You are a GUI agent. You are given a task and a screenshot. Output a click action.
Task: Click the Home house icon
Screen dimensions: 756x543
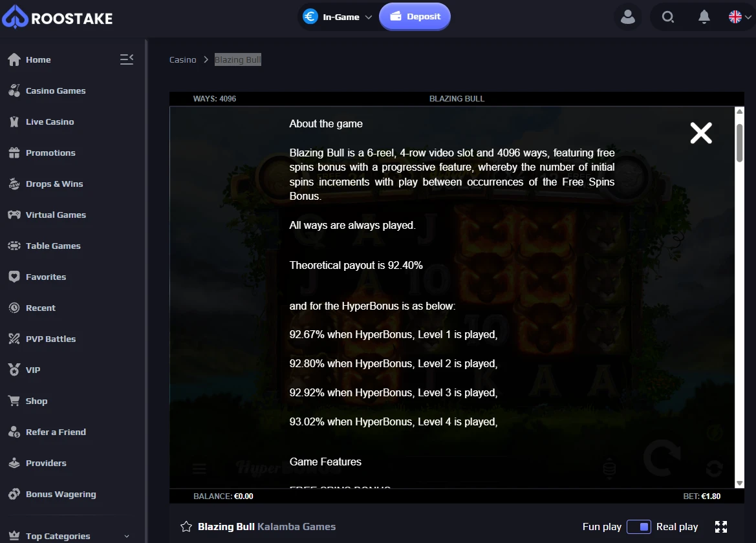[x=14, y=59]
